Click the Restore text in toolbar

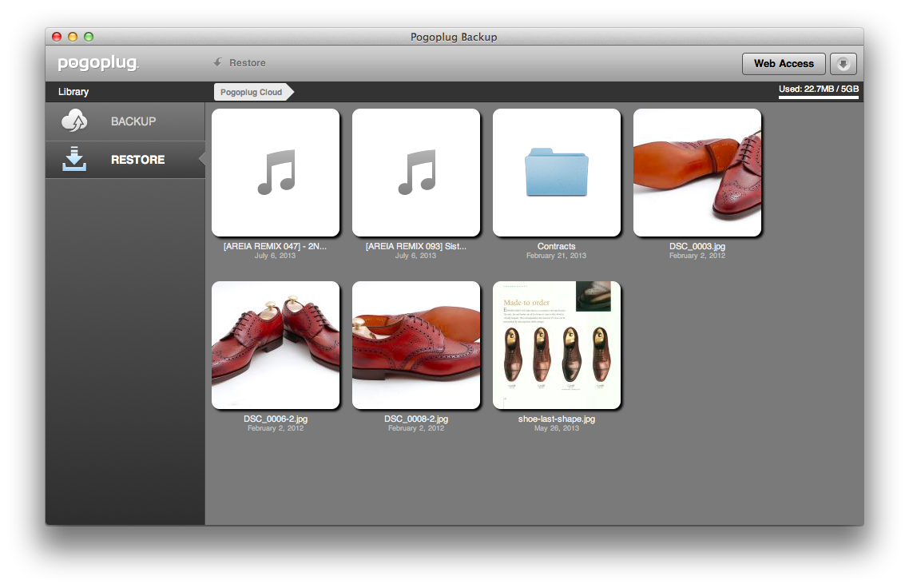pos(248,63)
